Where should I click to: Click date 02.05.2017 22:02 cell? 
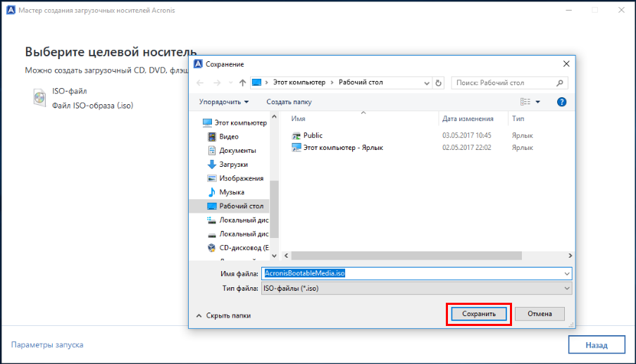pos(466,148)
